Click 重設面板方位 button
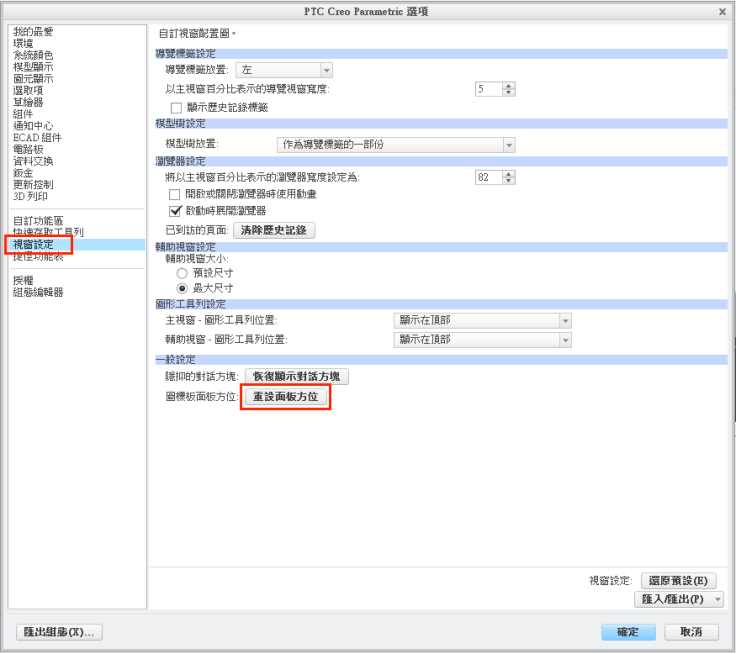The width and height of the screenshot is (736, 654). point(286,397)
